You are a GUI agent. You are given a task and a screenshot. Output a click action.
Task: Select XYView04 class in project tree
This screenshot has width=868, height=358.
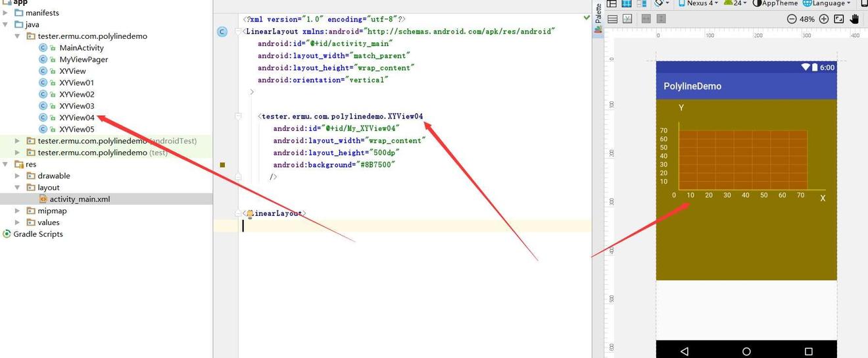pos(76,118)
